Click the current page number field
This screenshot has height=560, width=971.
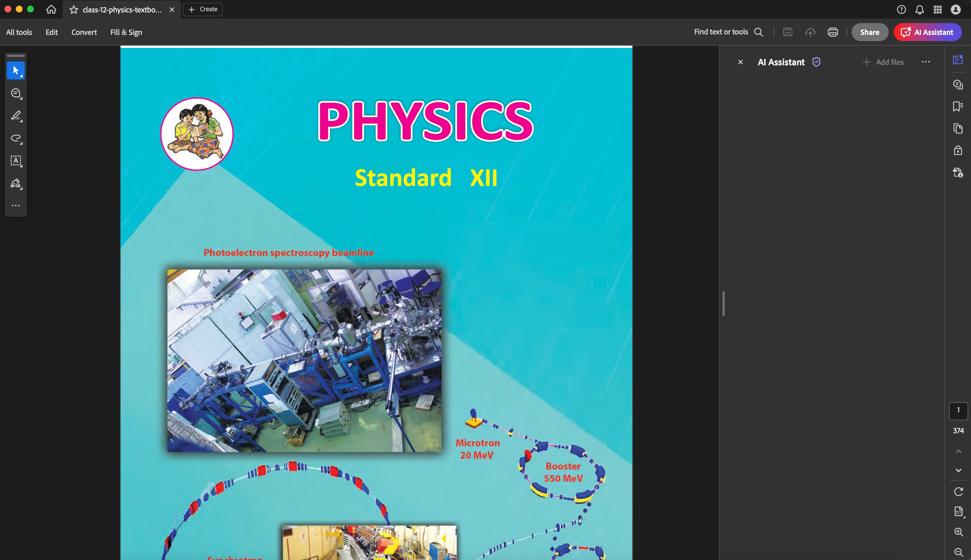(958, 410)
